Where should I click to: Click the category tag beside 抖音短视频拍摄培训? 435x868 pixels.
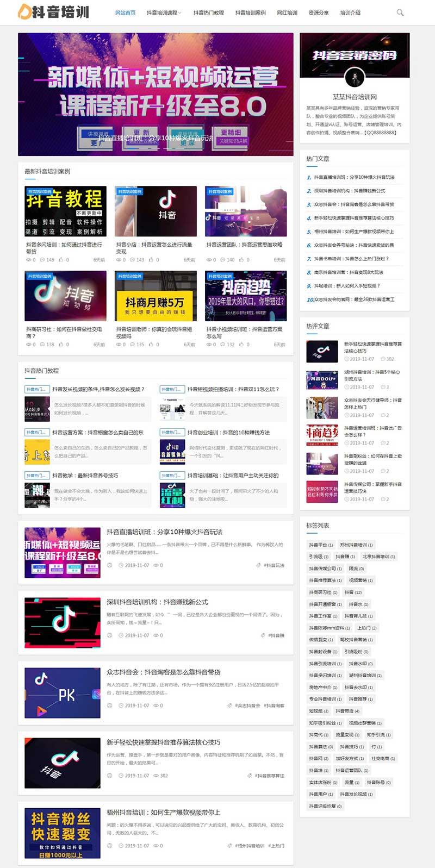click(171, 389)
